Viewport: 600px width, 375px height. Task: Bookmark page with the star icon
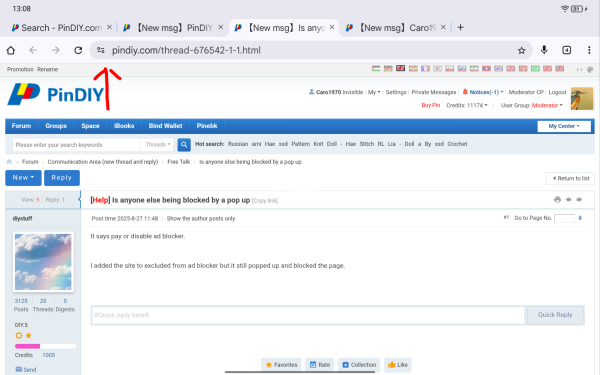[x=521, y=50]
